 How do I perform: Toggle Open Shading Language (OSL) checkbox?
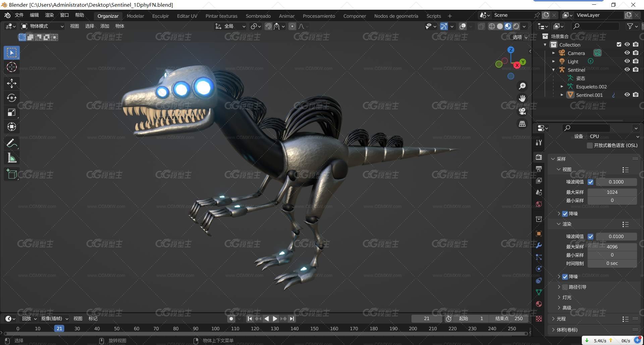(590, 145)
